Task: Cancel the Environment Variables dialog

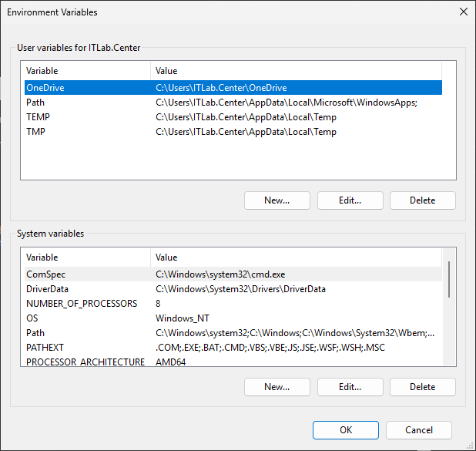Action: [x=418, y=430]
